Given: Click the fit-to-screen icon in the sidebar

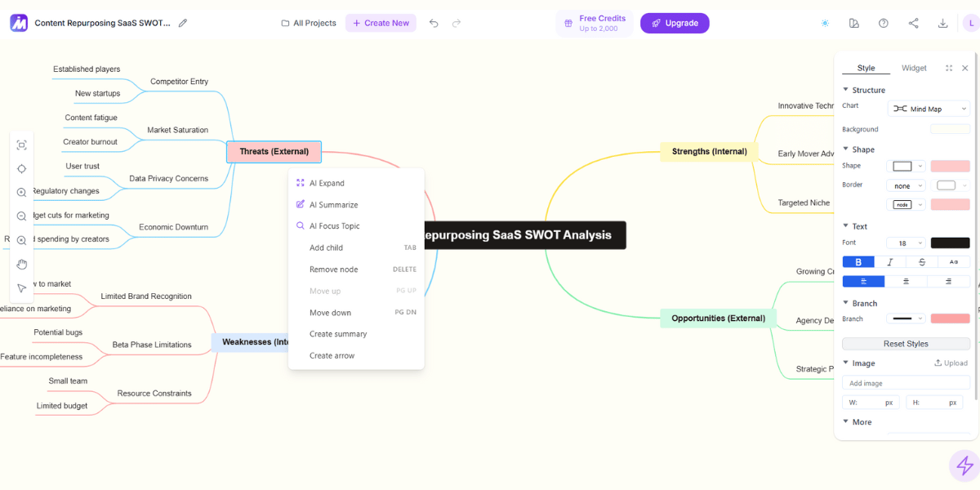Looking at the screenshot, I should click(x=22, y=145).
